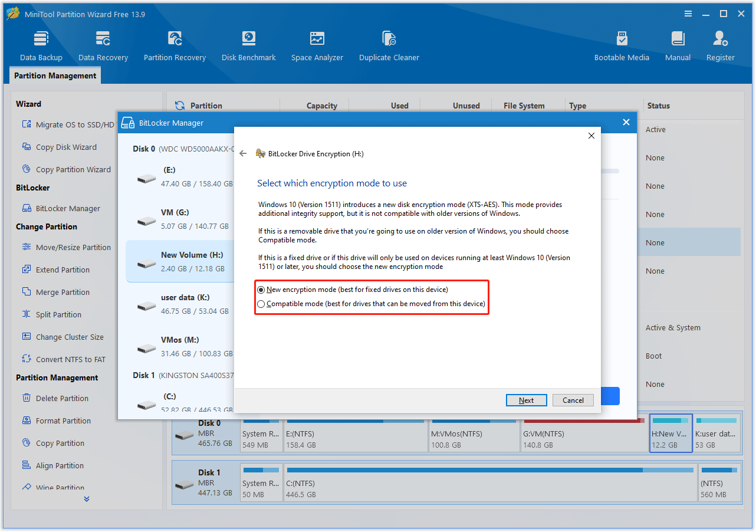Cancel the BitLocker Drive Encryption dialog
The image size is (756, 532).
tap(573, 400)
